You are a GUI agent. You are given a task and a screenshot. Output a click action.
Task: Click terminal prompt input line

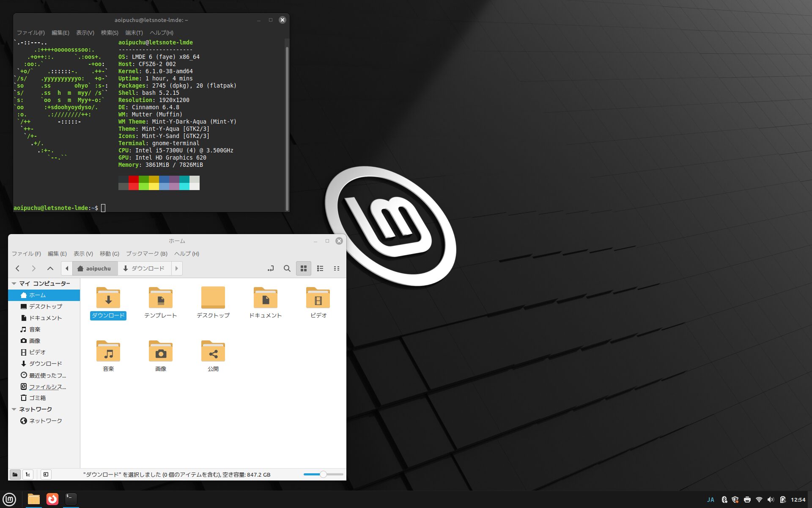150,208
